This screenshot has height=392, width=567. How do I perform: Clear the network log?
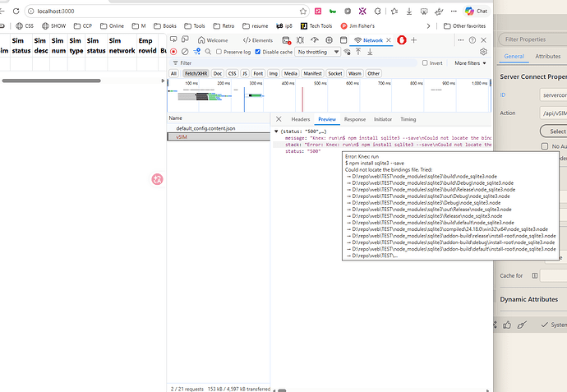(185, 52)
